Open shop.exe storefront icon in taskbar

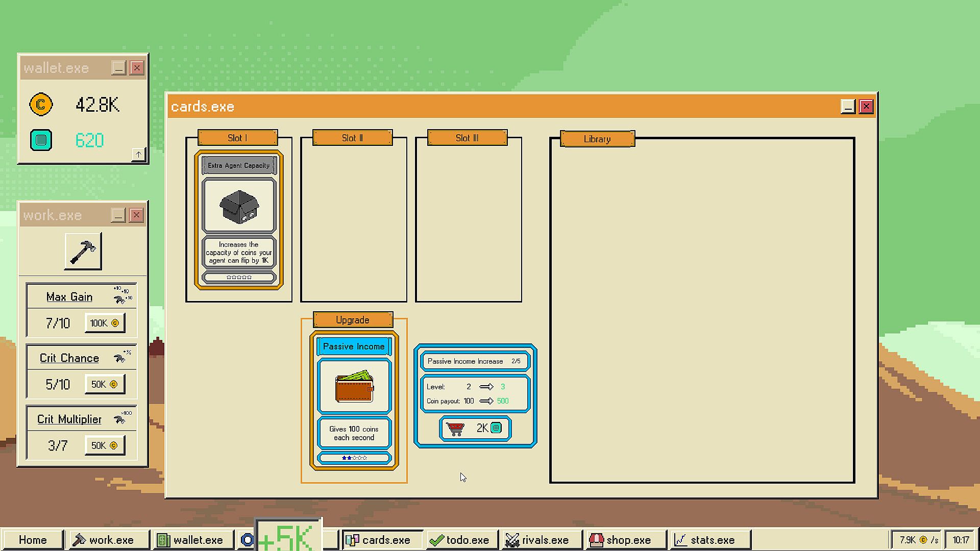pos(596,540)
